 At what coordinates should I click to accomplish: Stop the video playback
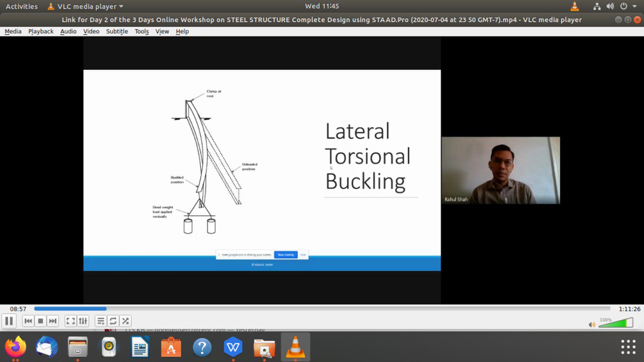click(x=41, y=321)
